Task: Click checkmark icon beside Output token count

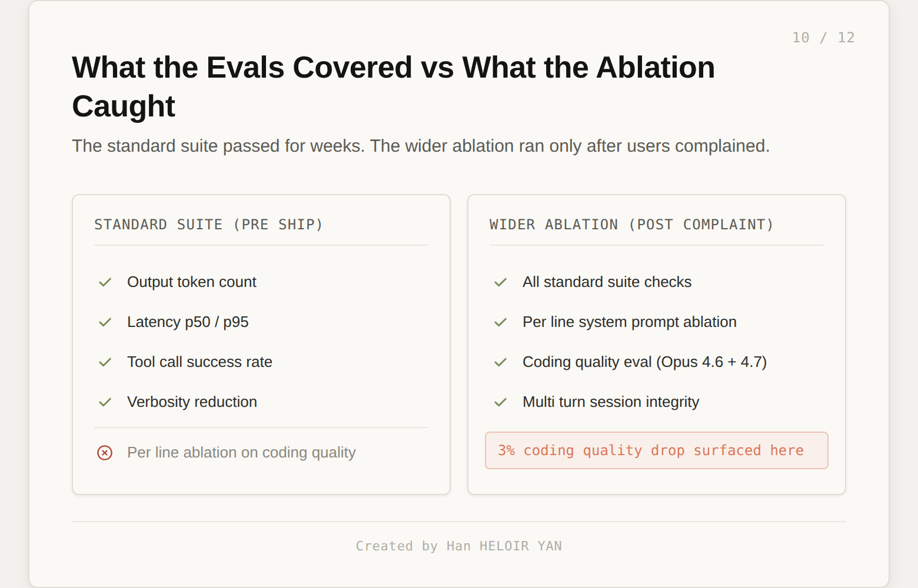Action: tap(105, 282)
